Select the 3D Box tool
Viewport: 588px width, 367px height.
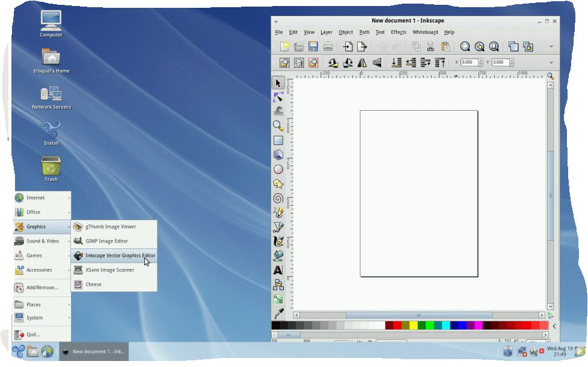point(278,155)
